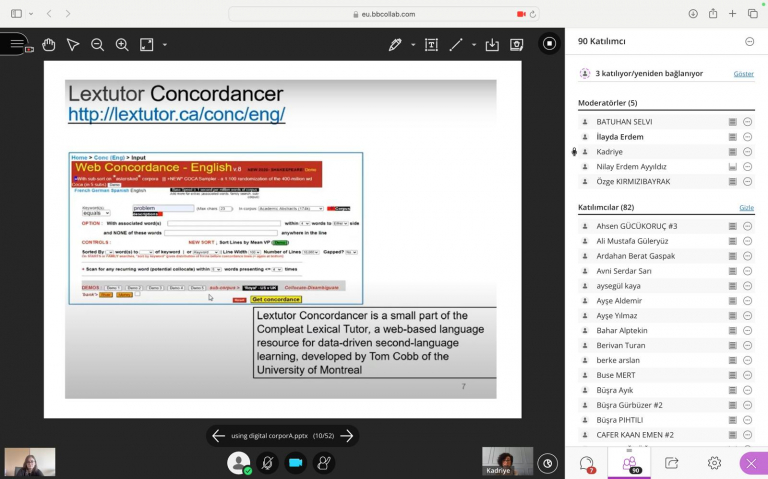The height and width of the screenshot is (479, 768).
Task: Toggle the video camera share button
Action: (x=295, y=462)
